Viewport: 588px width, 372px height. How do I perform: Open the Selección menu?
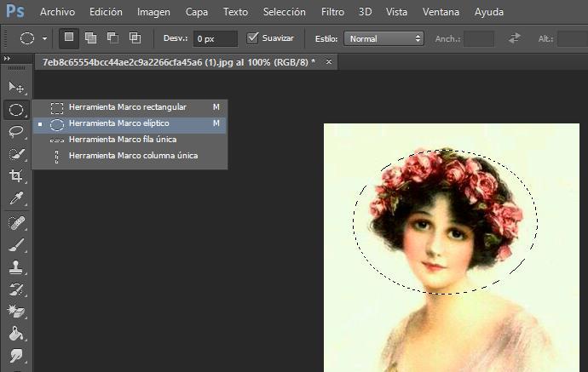[x=285, y=12]
